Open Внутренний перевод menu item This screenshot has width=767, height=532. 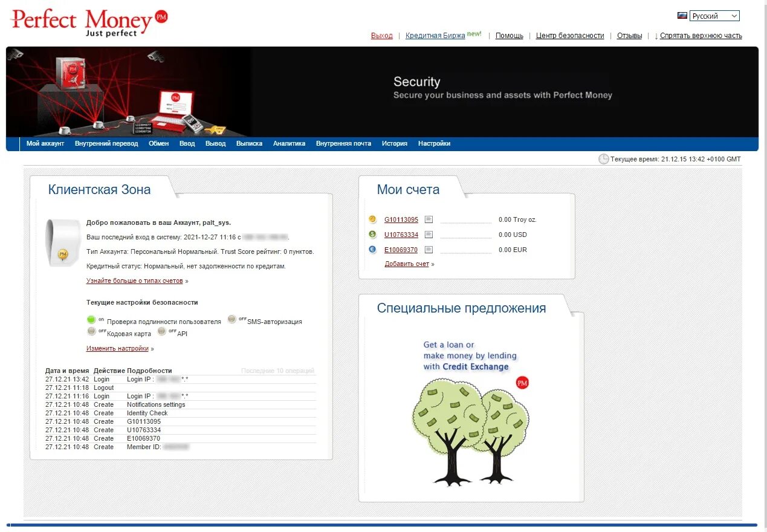pyautogui.click(x=106, y=144)
